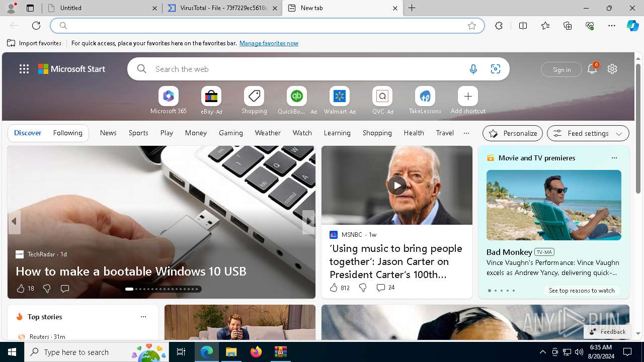Switch to Untitled browser tab

coord(102,8)
